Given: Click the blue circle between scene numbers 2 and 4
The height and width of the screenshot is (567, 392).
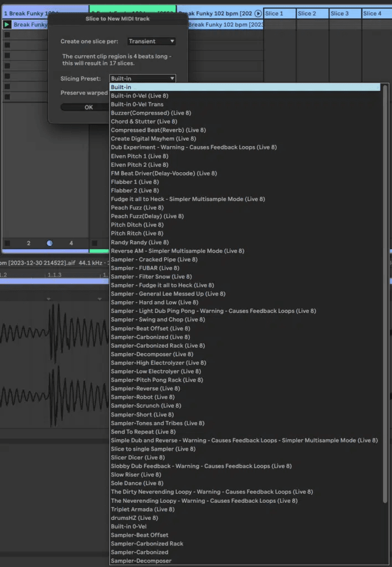Looking at the screenshot, I should click(x=50, y=243).
